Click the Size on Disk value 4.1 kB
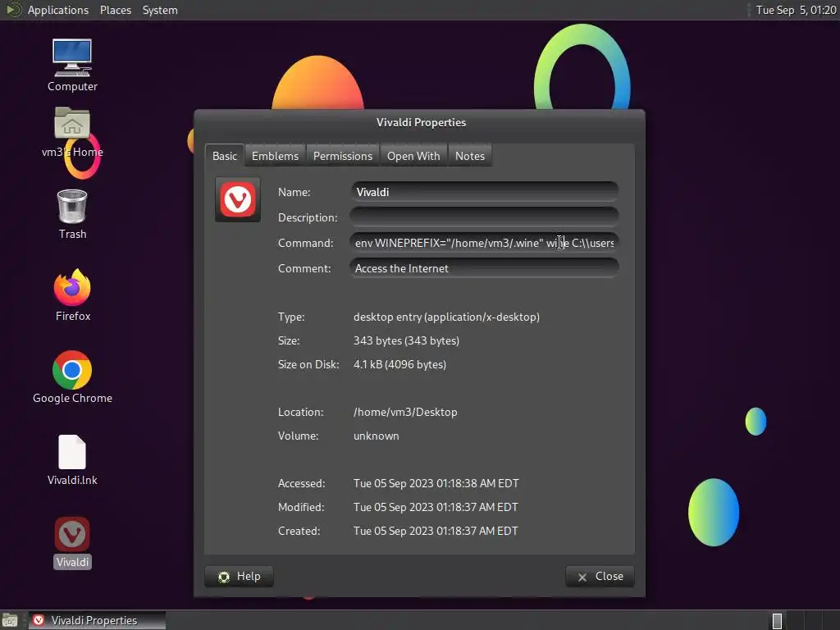The width and height of the screenshot is (840, 630). point(399,364)
